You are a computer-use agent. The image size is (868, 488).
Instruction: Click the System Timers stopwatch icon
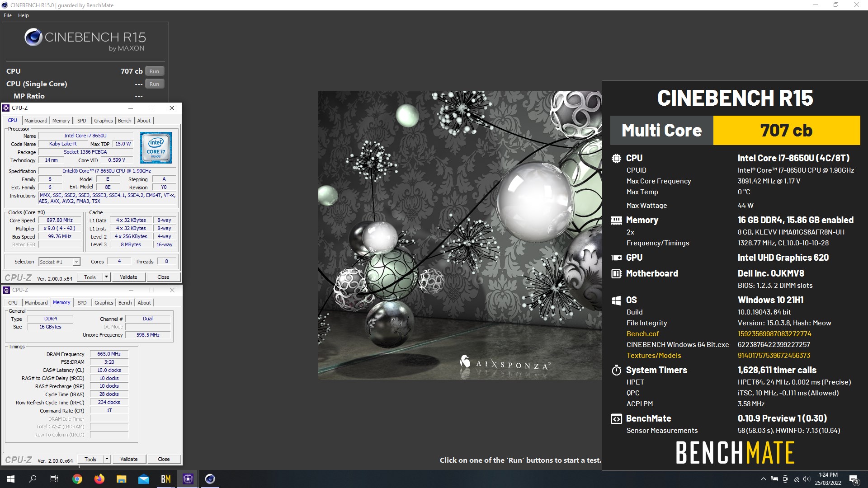coord(616,371)
